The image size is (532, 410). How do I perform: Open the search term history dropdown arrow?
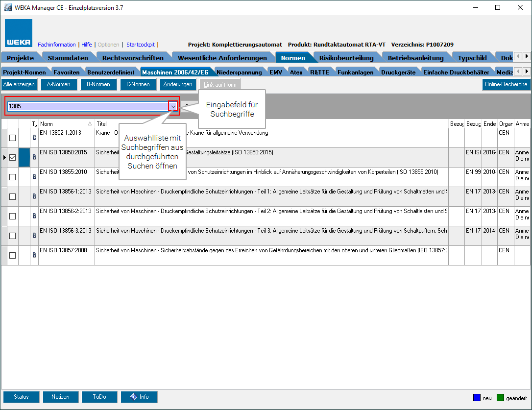click(x=173, y=106)
